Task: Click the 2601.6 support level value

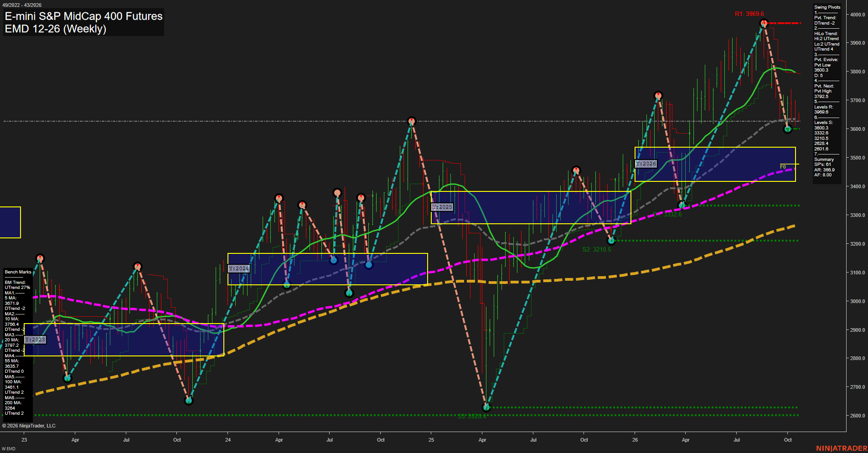Action: point(821,149)
